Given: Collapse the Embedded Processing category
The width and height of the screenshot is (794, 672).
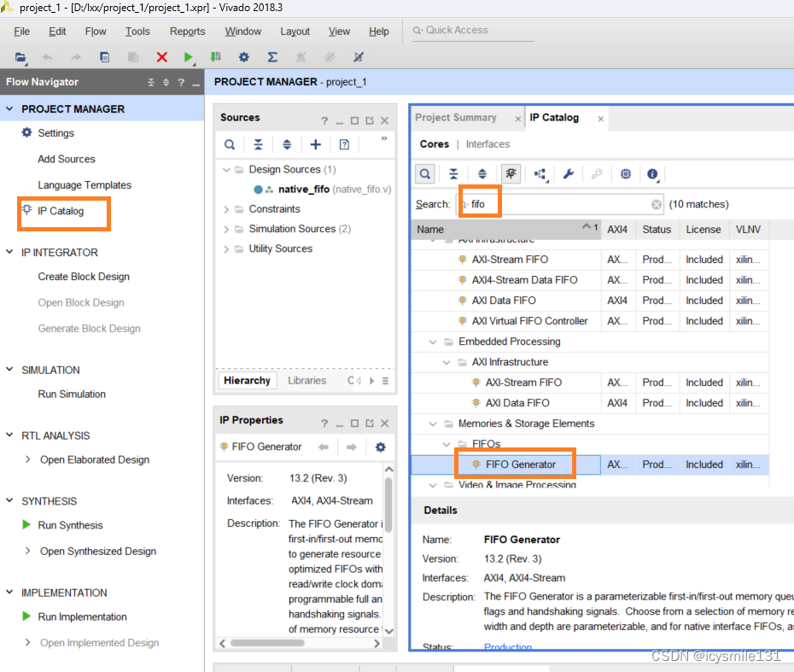Looking at the screenshot, I should [433, 342].
